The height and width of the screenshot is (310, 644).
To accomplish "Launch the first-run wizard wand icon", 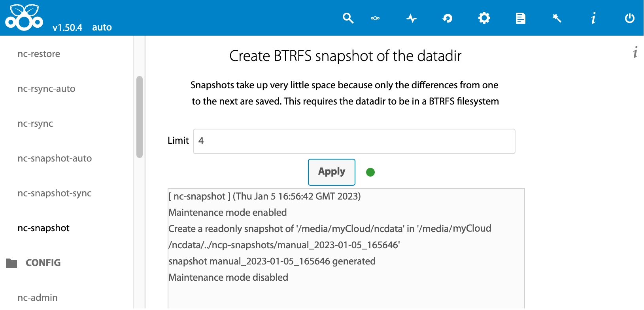I will click(x=557, y=18).
